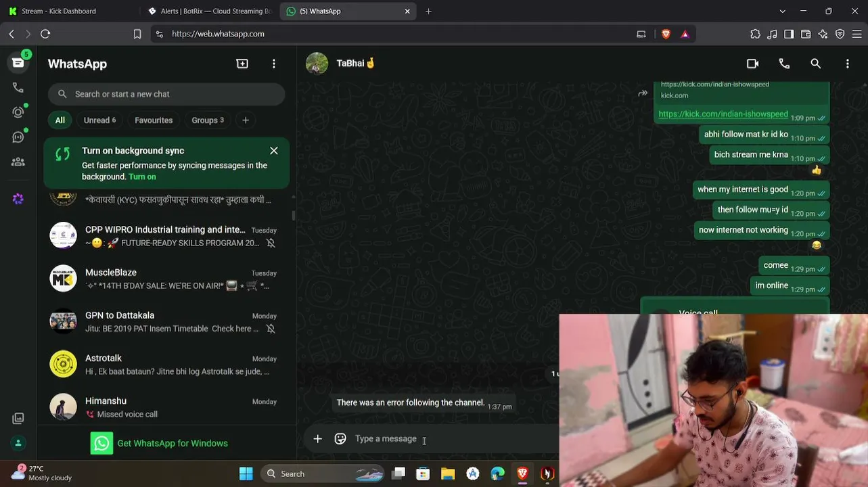
Task: Search within the TaBhai conversation
Action: pyautogui.click(x=816, y=64)
